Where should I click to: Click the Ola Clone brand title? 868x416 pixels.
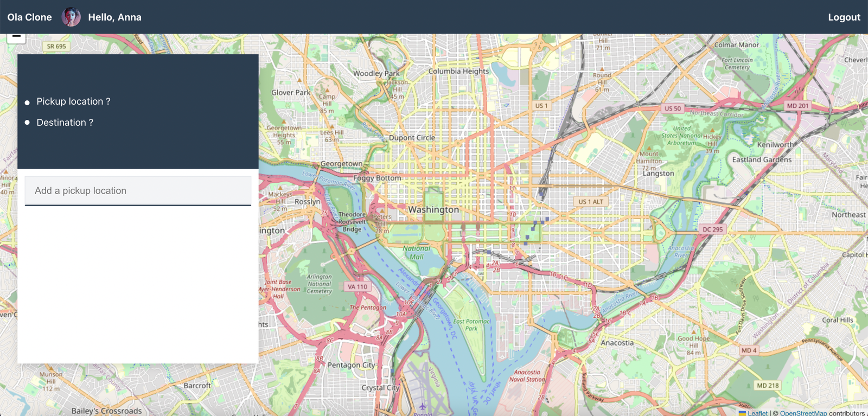pos(29,17)
